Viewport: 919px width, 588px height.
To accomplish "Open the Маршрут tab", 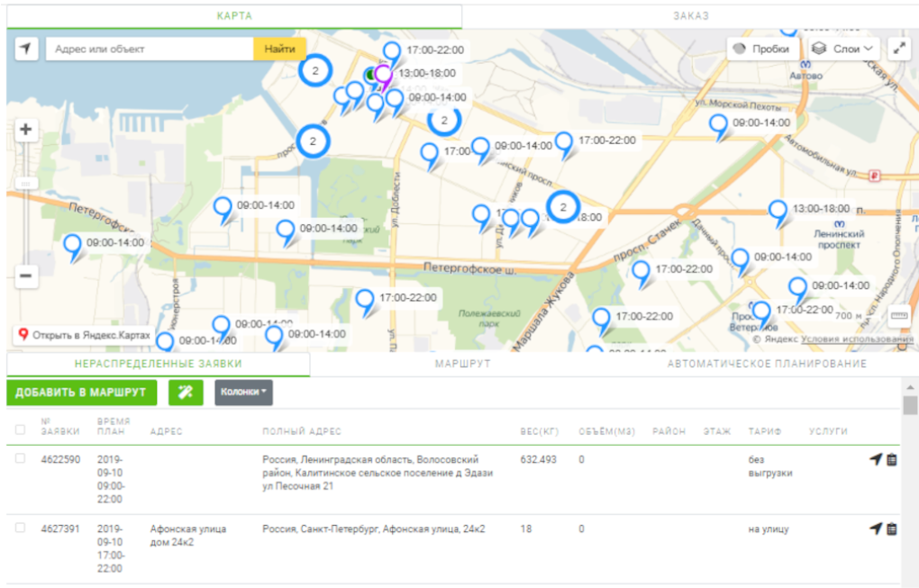I will pos(462,364).
